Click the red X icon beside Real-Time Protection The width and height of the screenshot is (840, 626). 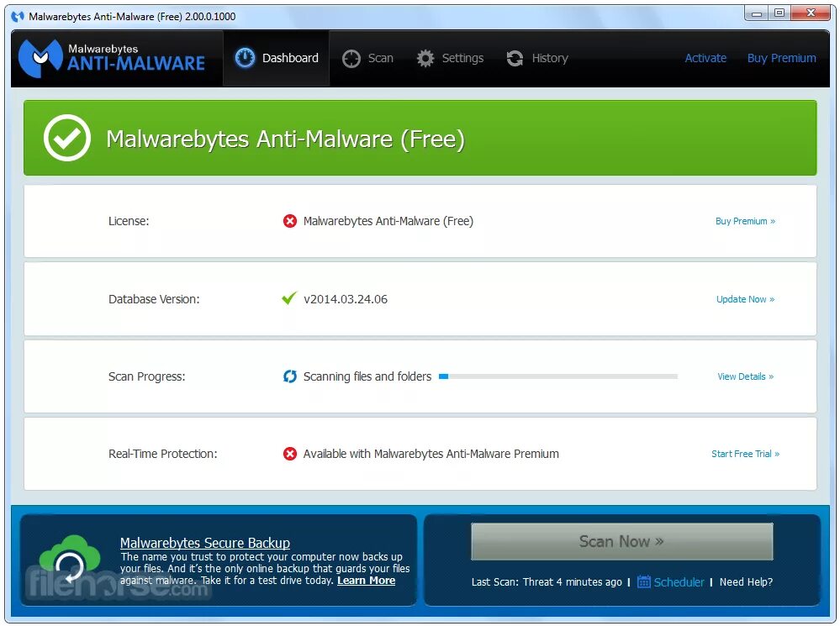[x=290, y=454]
